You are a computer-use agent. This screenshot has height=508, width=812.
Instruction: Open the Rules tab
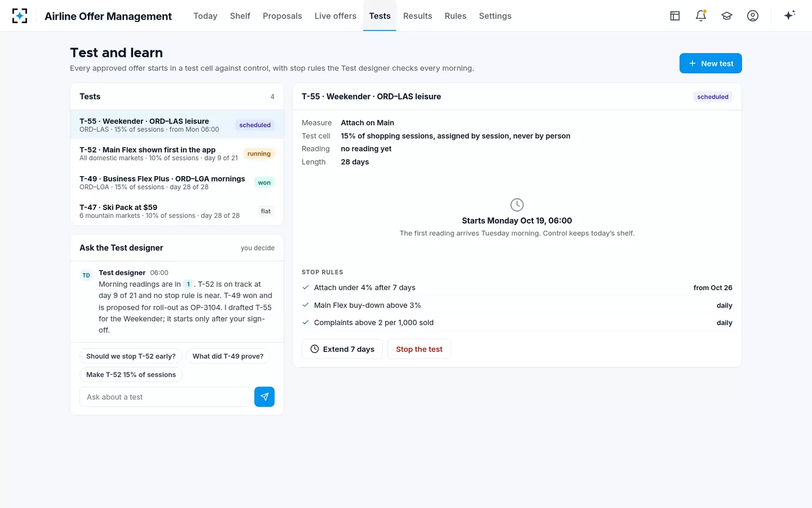pyautogui.click(x=456, y=16)
